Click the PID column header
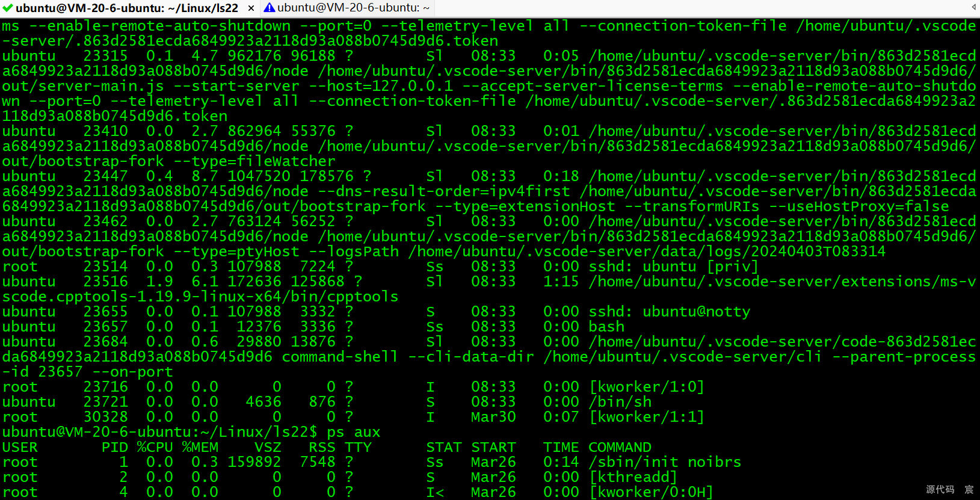 click(x=114, y=447)
